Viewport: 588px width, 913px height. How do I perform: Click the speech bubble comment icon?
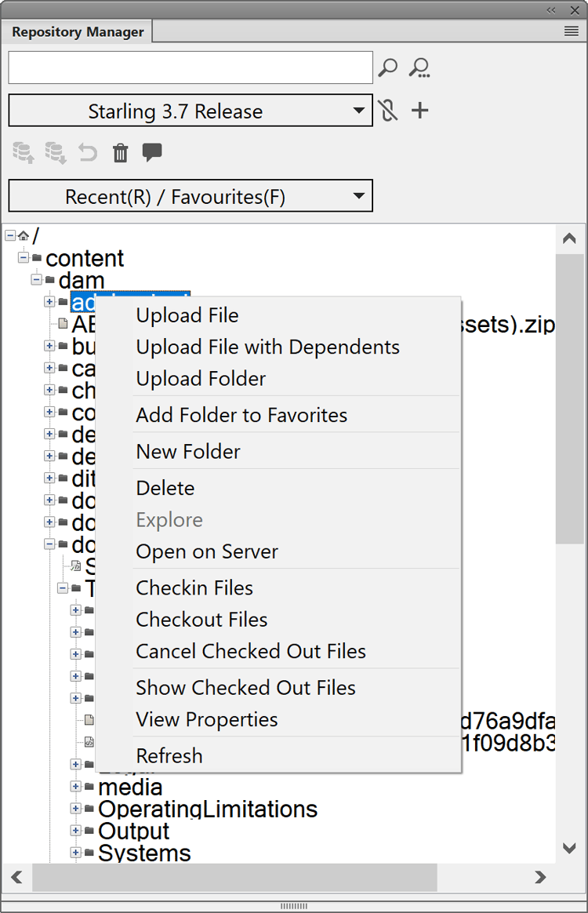[x=152, y=152]
